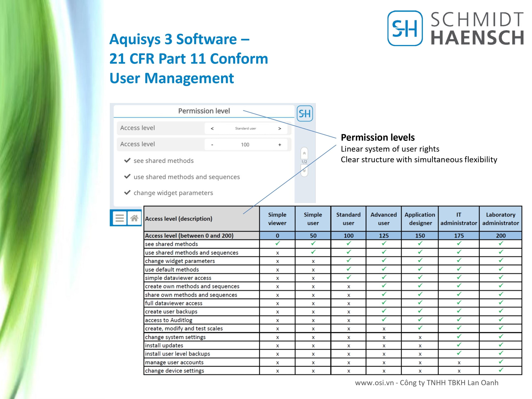Click the create user backups row label
The width and height of the screenshot is (532, 399).
coord(171,312)
